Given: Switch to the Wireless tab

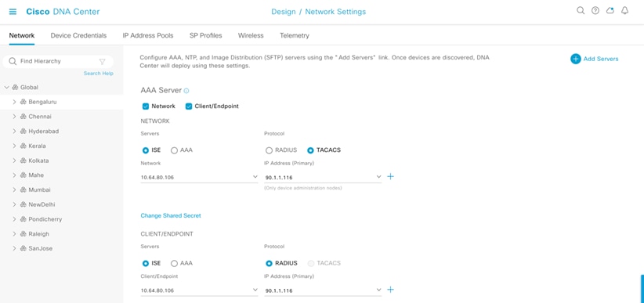Looking at the screenshot, I should click(251, 36).
